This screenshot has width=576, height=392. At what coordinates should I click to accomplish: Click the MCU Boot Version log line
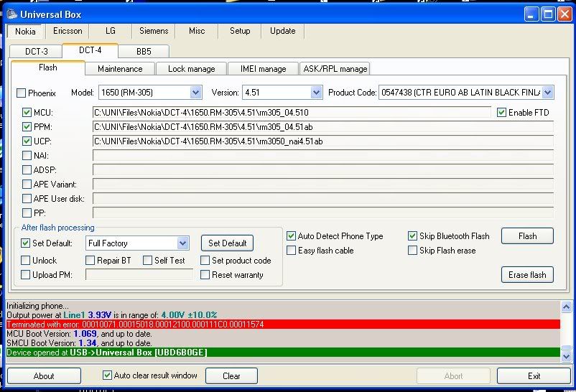pos(79,334)
